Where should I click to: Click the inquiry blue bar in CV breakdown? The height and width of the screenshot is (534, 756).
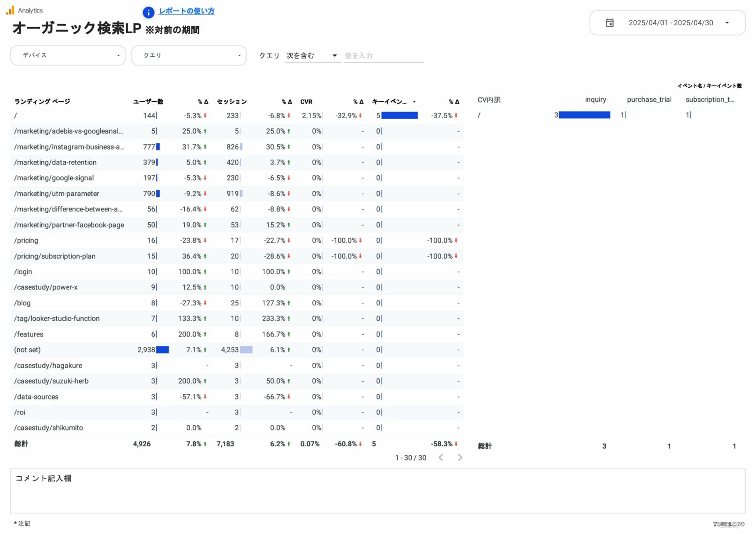click(584, 115)
